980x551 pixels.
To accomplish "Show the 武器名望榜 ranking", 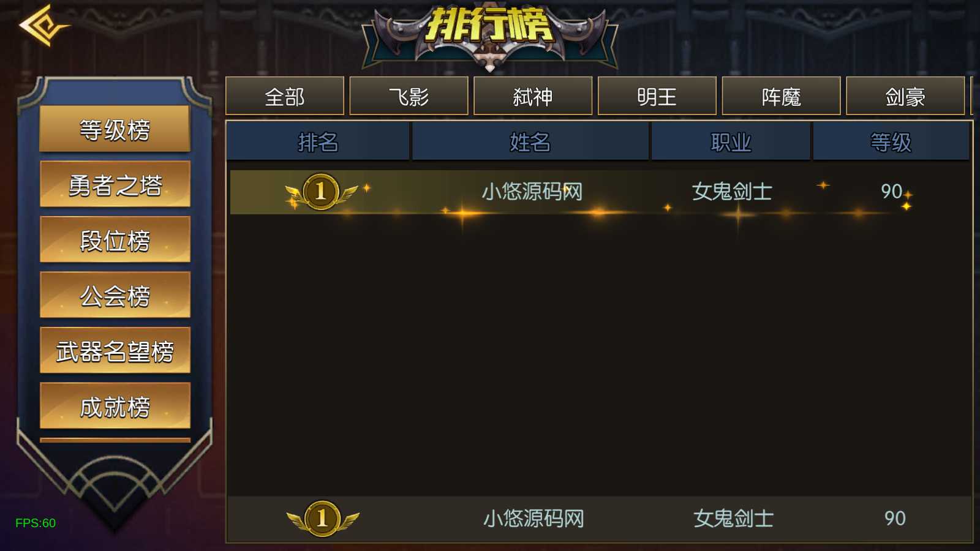I will coord(115,350).
